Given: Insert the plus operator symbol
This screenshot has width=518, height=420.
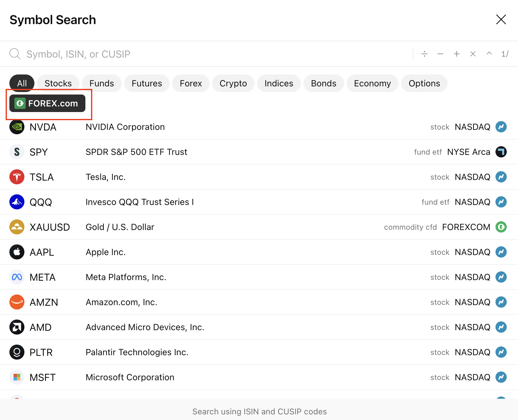Looking at the screenshot, I should pyautogui.click(x=457, y=54).
